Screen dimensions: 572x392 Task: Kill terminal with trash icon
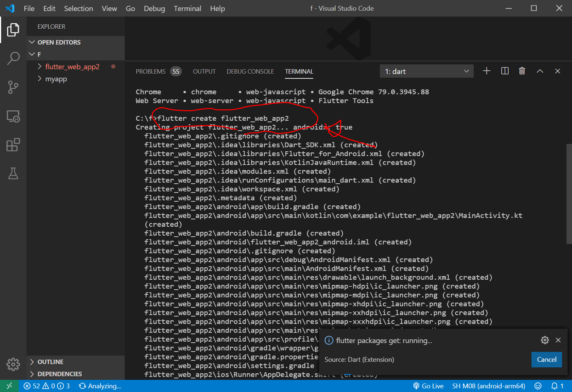522,71
